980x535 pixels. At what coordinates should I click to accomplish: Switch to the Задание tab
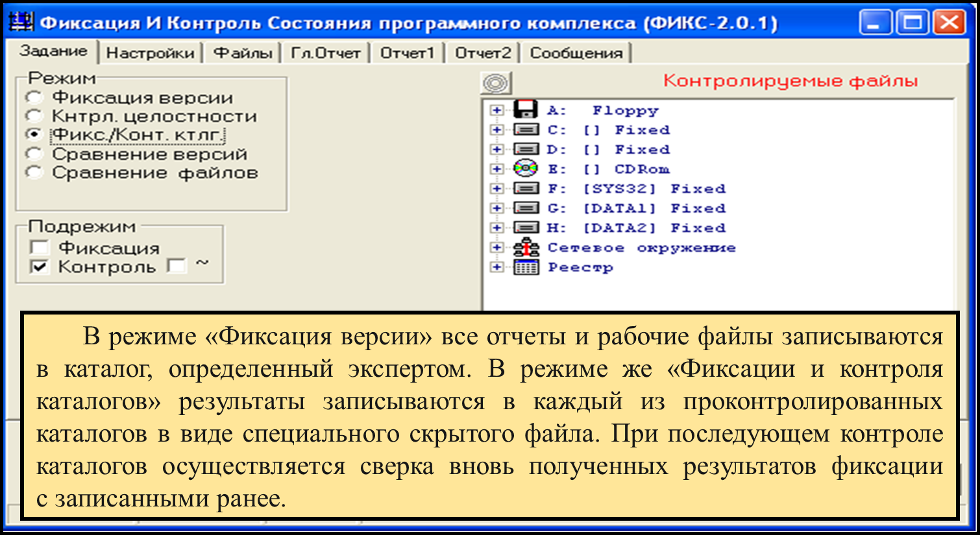[53, 51]
